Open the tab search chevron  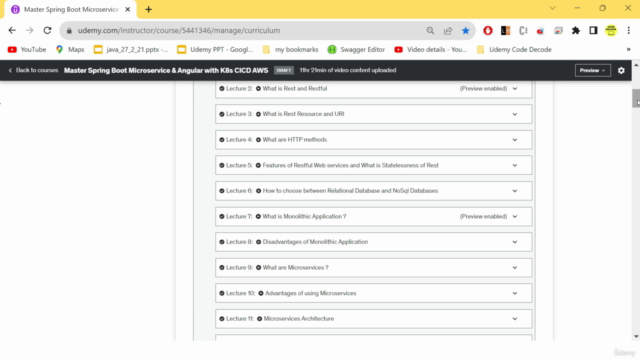(552, 8)
